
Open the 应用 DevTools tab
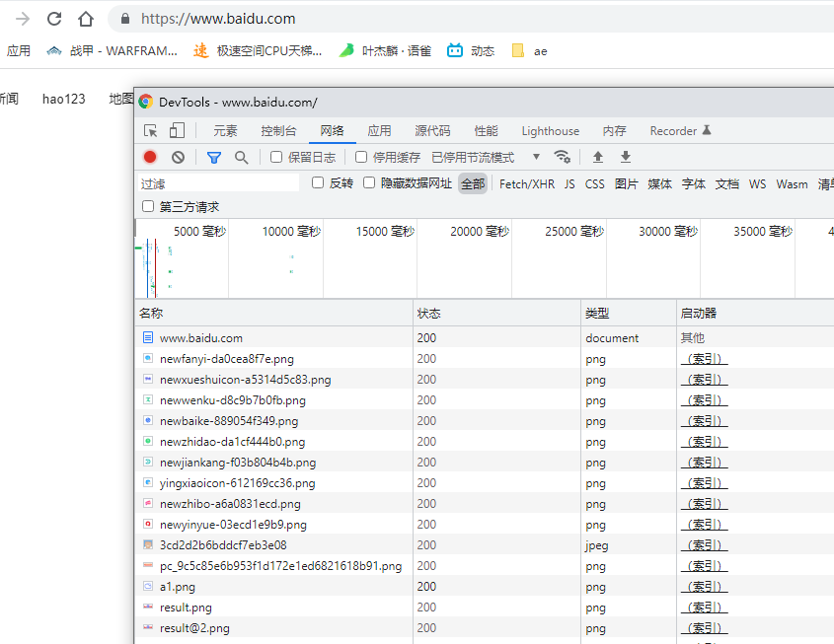click(x=379, y=131)
